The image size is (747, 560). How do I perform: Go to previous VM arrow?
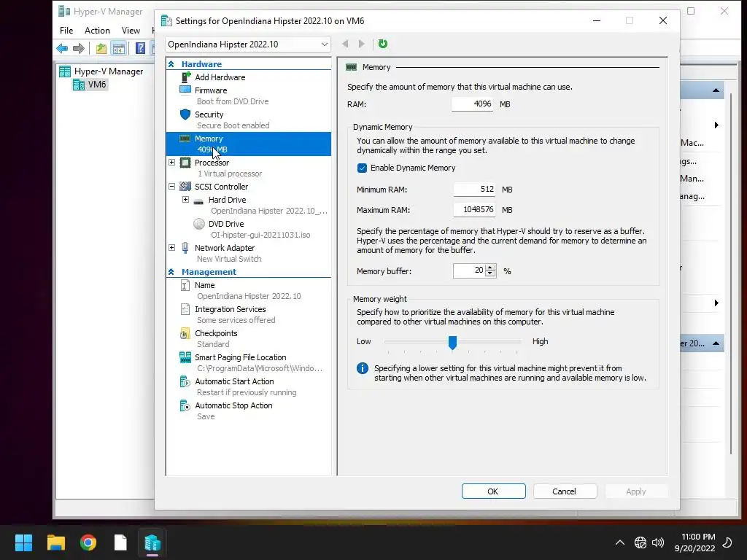pyautogui.click(x=345, y=44)
